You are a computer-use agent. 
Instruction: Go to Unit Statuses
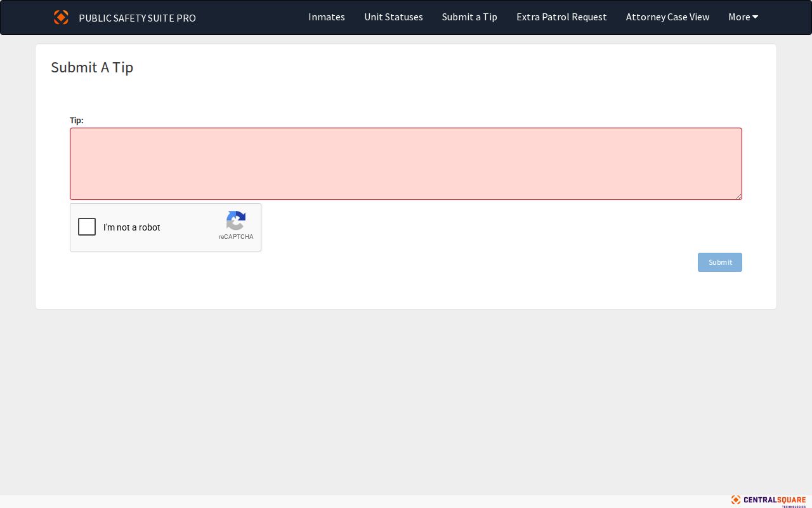[x=393, y=17]
